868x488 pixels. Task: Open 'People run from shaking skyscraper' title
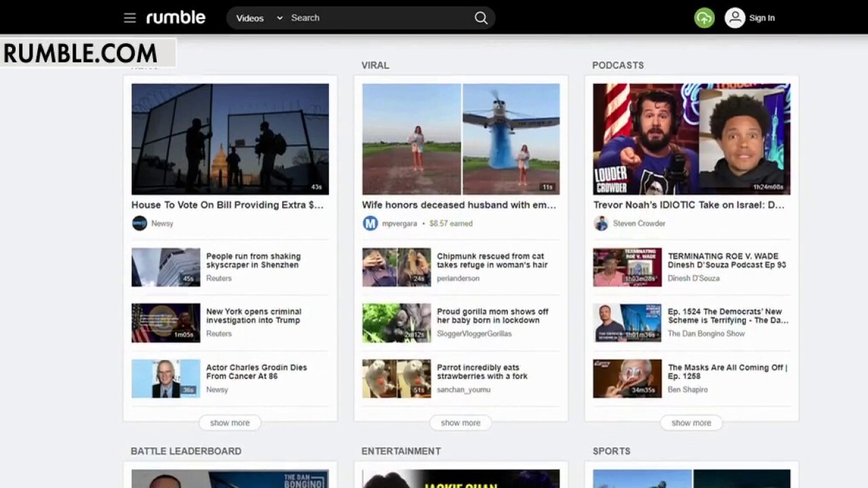(254, 261)
